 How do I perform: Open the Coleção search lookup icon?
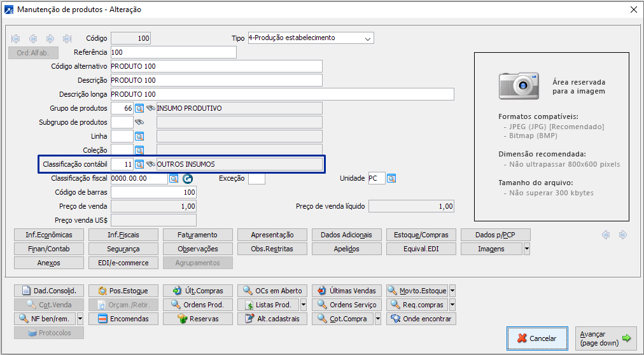139,150
